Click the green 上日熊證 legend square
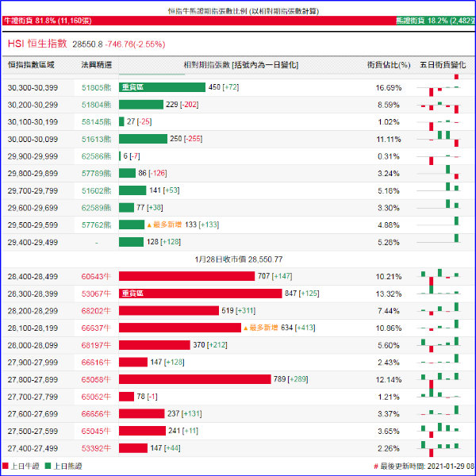 (x=48, y=466)
